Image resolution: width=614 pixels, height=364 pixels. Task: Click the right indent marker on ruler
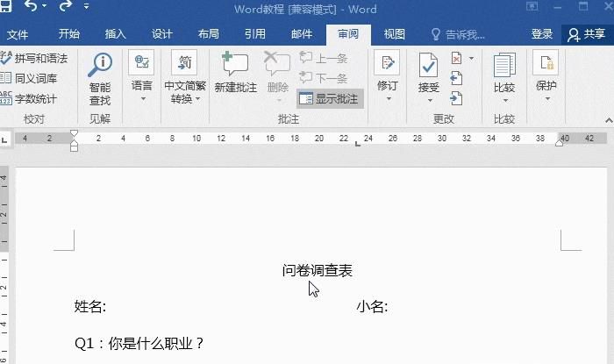[x=560, y=143]
